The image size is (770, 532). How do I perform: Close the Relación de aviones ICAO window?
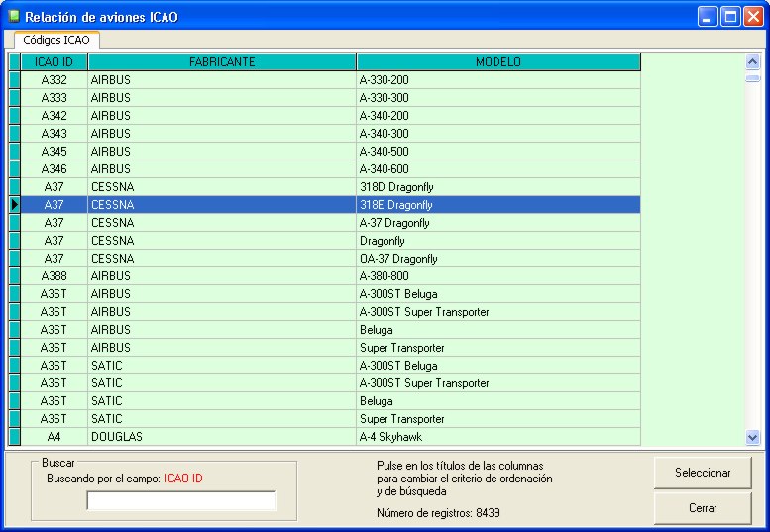753,17
